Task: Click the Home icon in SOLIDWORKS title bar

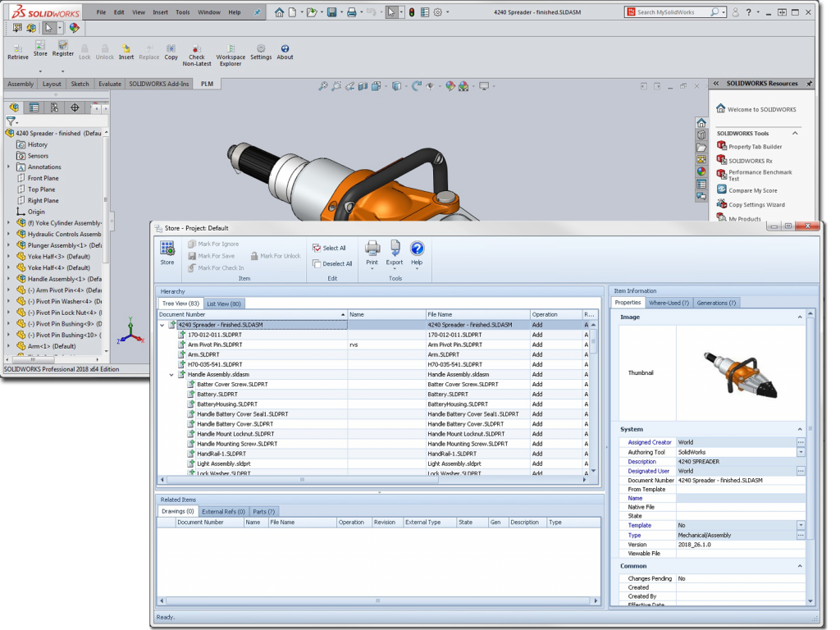Action: [279, 11]
